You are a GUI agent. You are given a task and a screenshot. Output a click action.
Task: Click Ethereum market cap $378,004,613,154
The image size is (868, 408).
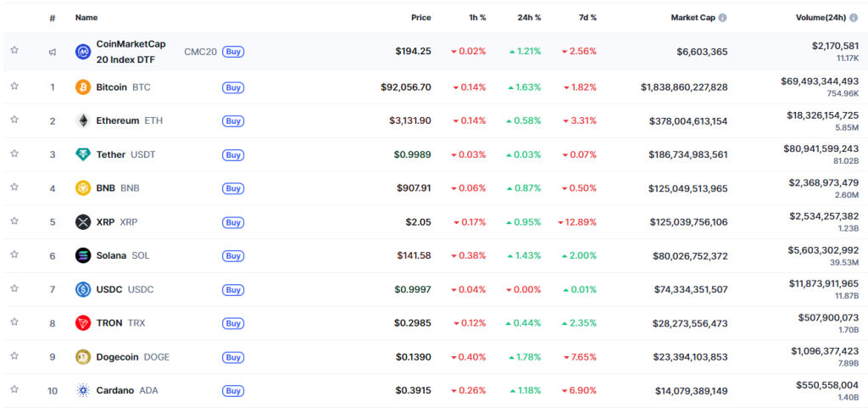[x=688, y=121]
